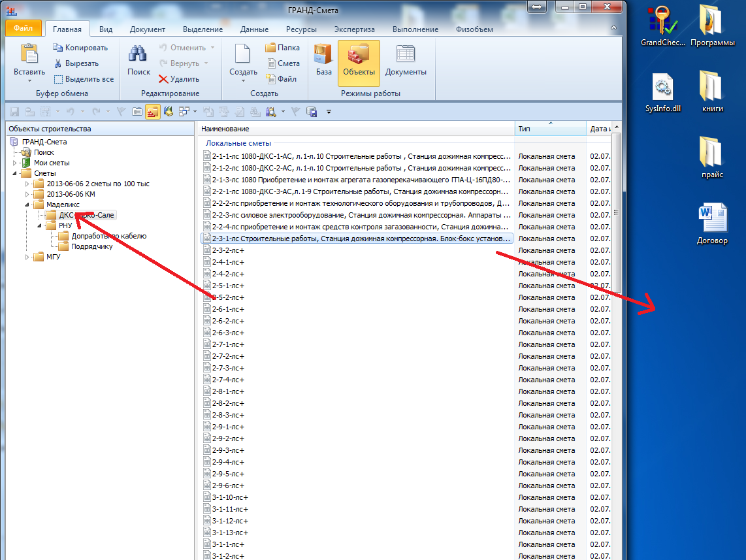Open GrandChec... desktop icon
Viewport: 746px width, 560px height.
[x=663, y=27]
